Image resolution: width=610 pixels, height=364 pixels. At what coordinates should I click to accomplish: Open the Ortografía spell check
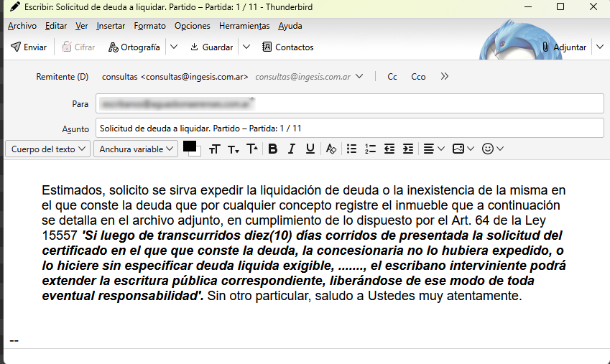[134, 47]
